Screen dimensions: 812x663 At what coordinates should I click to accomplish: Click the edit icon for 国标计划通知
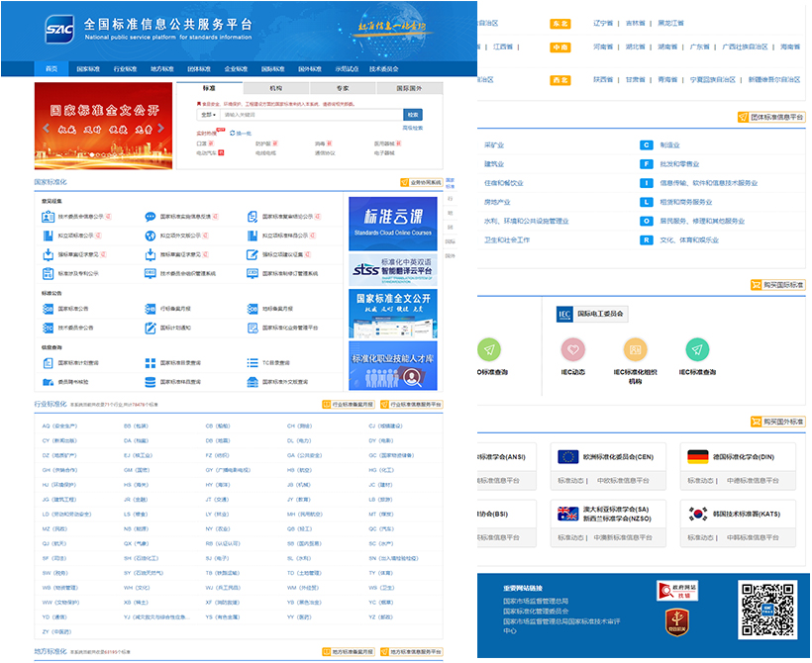(151, 329)
